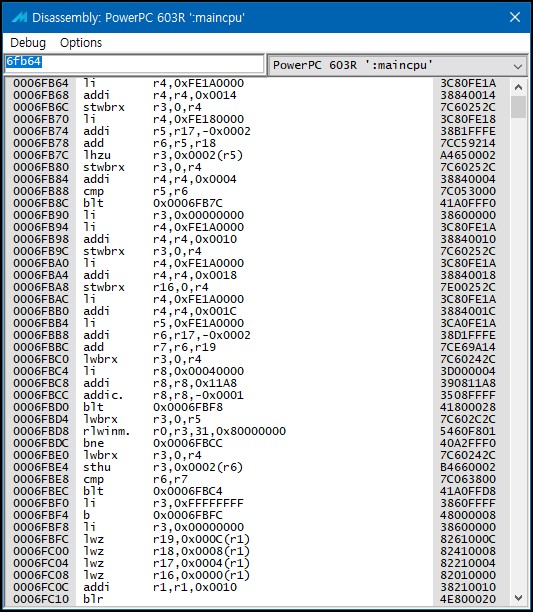Select address 0006FBF8
533x612 pixels.
[41, 527]
